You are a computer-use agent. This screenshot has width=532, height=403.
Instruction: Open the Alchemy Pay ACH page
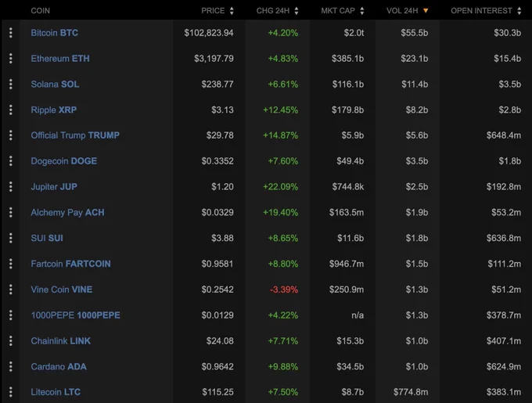coord(67,212)
